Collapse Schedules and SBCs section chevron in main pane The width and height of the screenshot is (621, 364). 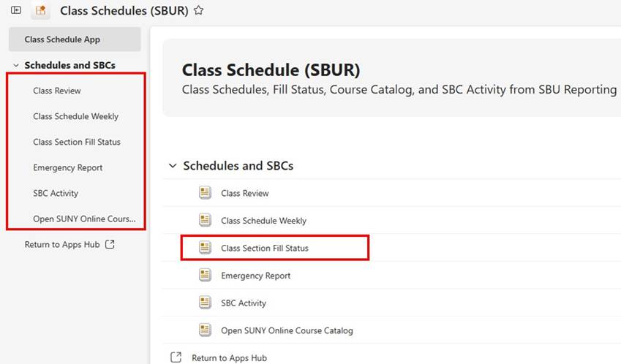(173, 165)
